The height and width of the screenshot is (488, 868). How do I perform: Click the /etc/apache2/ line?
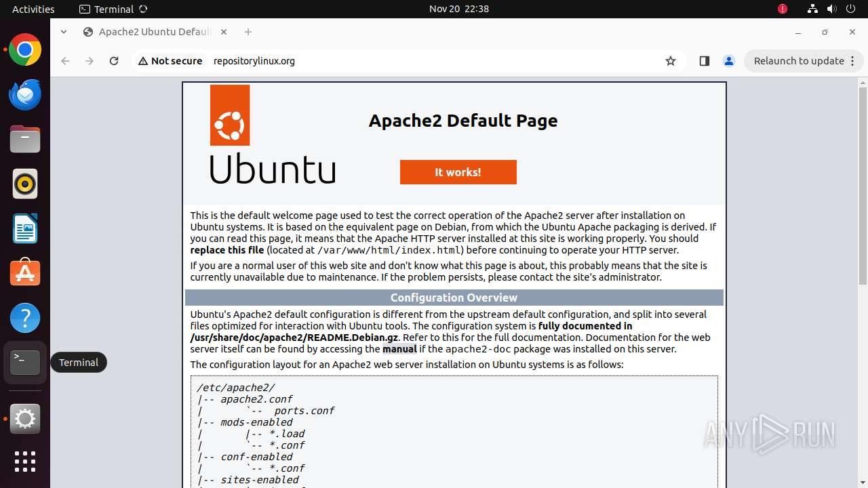235,388
